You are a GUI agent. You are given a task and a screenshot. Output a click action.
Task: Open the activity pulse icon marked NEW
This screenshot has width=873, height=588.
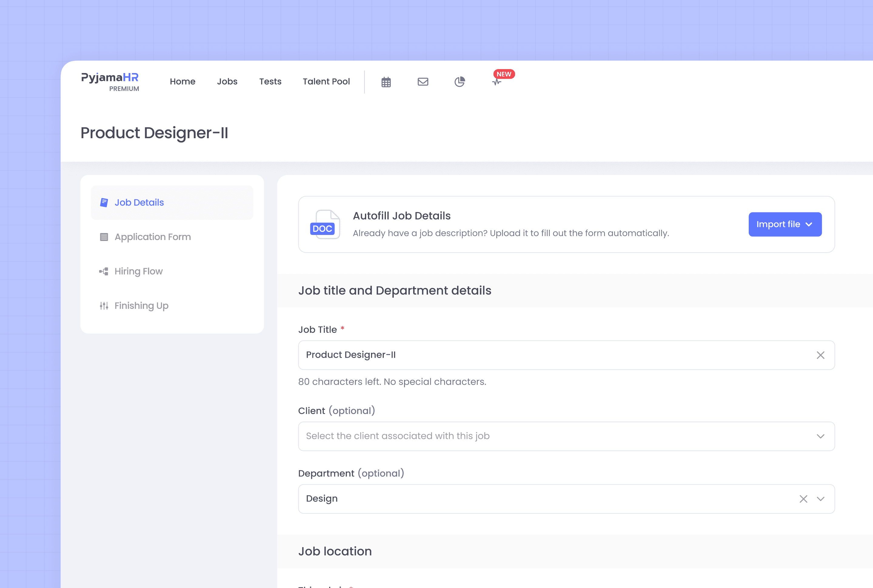[x=497, y=82]
